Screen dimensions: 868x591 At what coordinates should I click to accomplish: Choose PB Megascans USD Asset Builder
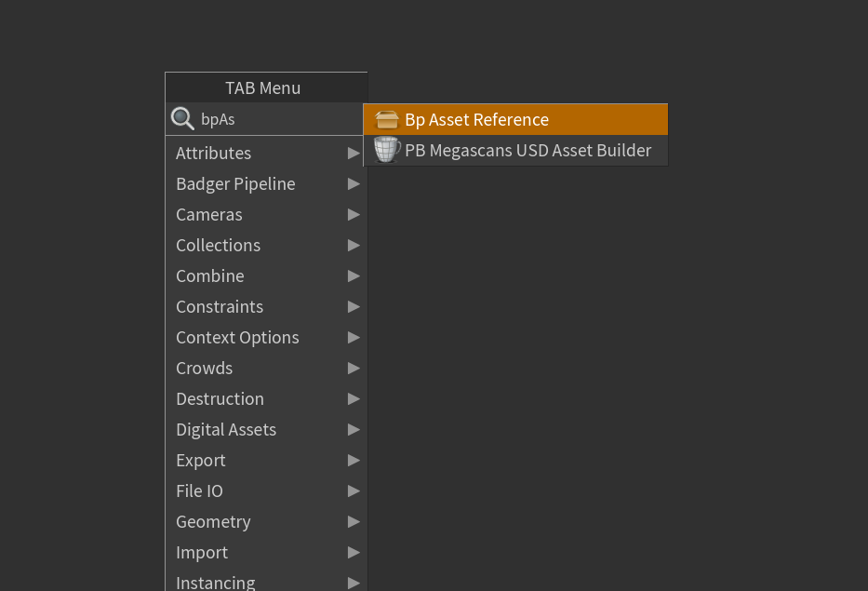click(x=527, y=151)
